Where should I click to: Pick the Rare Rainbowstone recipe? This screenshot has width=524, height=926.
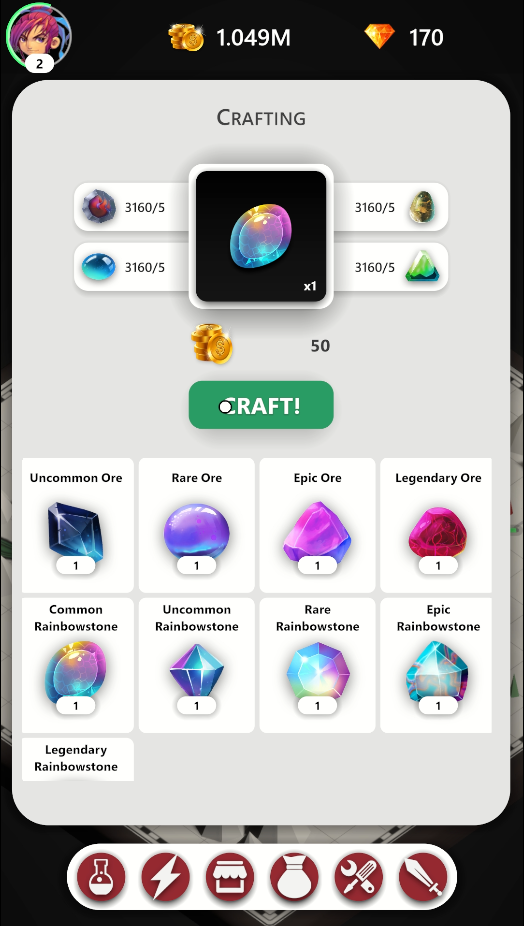(x=317, y=665)
